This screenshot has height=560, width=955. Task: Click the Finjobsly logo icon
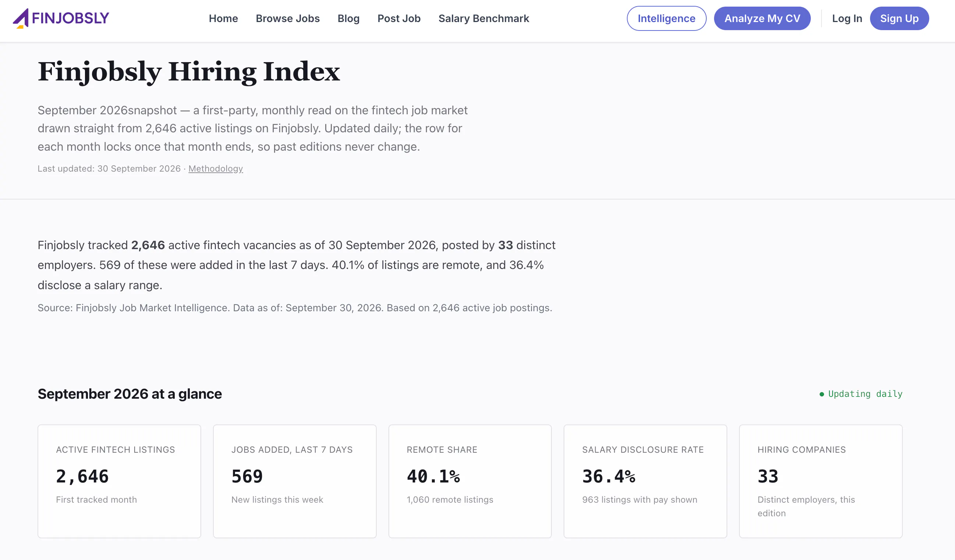tap(21, 18)
